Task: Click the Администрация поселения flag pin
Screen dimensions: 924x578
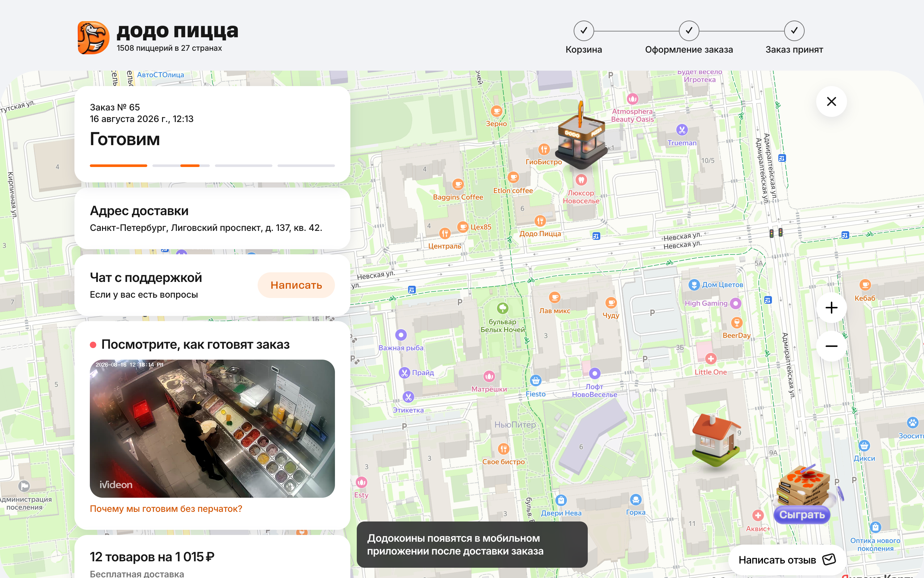Action: point(24,486)
